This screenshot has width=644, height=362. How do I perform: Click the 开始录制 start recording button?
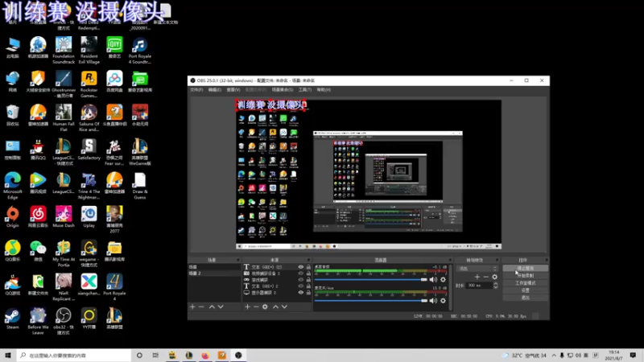pyautogui.click(x=525, y=276)
